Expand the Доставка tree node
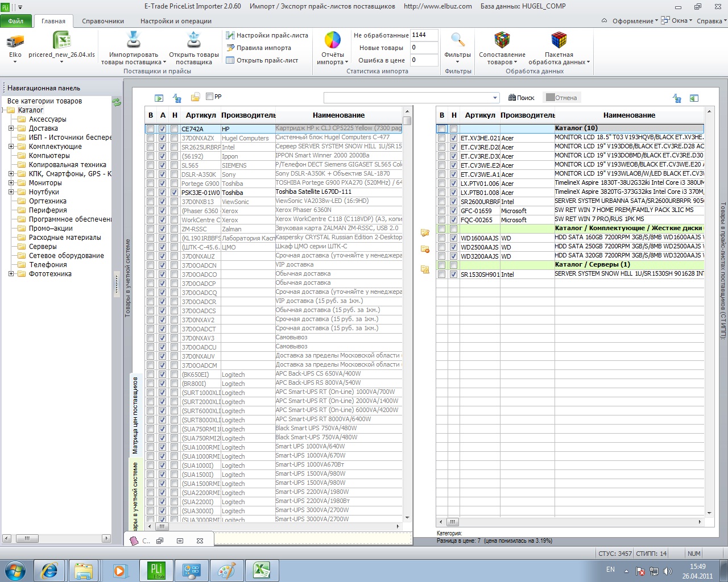The image size is (728, 582). [x=11, y=128]
